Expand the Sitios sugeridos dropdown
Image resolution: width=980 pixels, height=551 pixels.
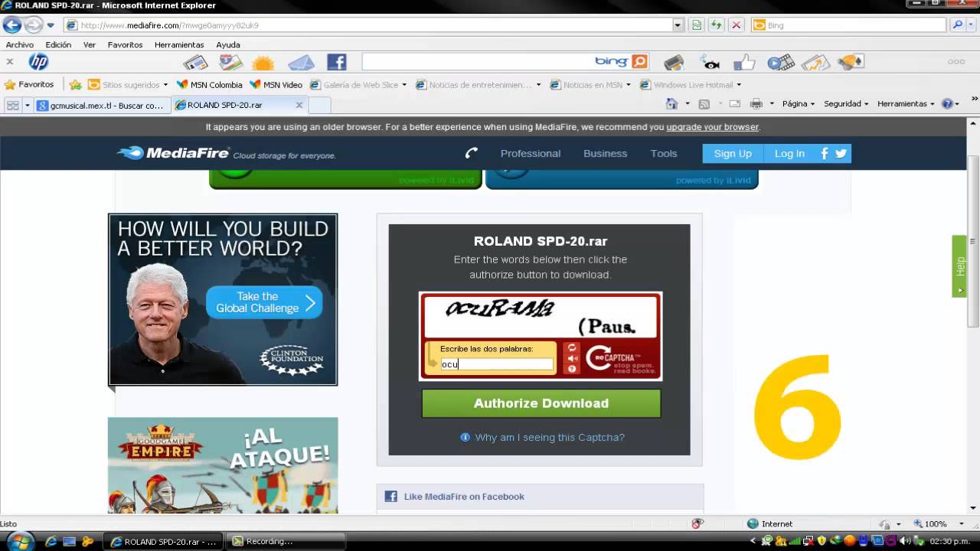tap(165, 85)
